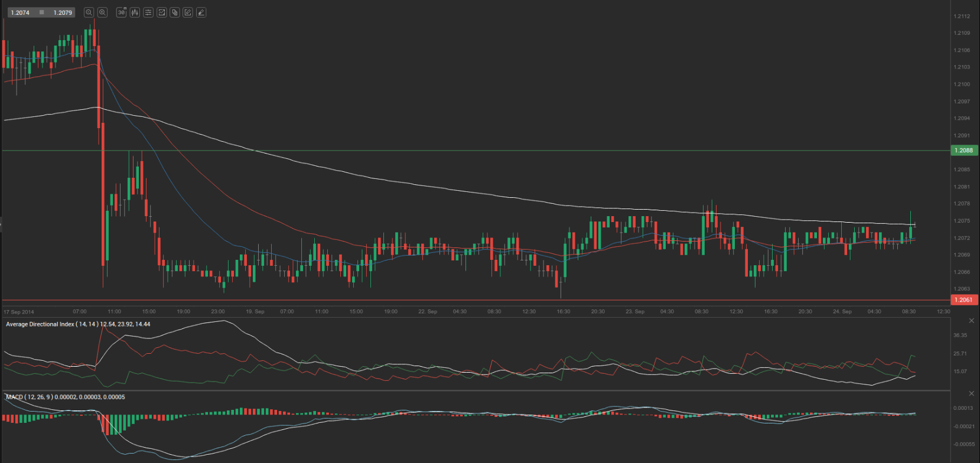Viewport: 980px width, 463px height.
Task: Open the 30-minute timeframe selector
Action: 121,12
